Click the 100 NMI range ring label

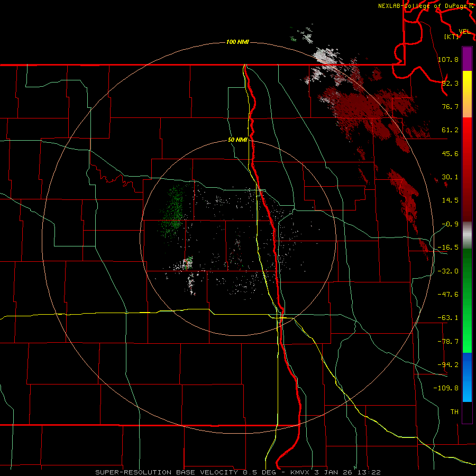(237, 42)
